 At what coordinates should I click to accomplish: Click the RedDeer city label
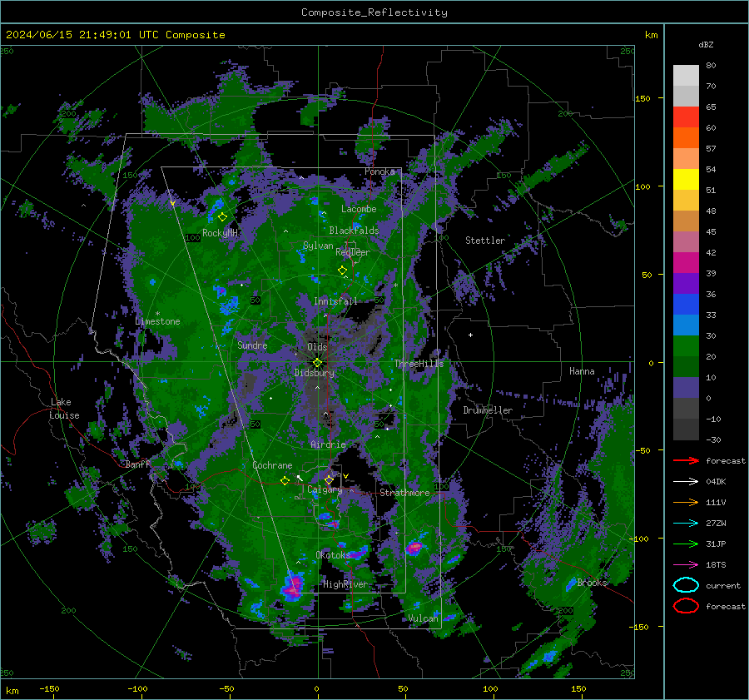[353, 252]
